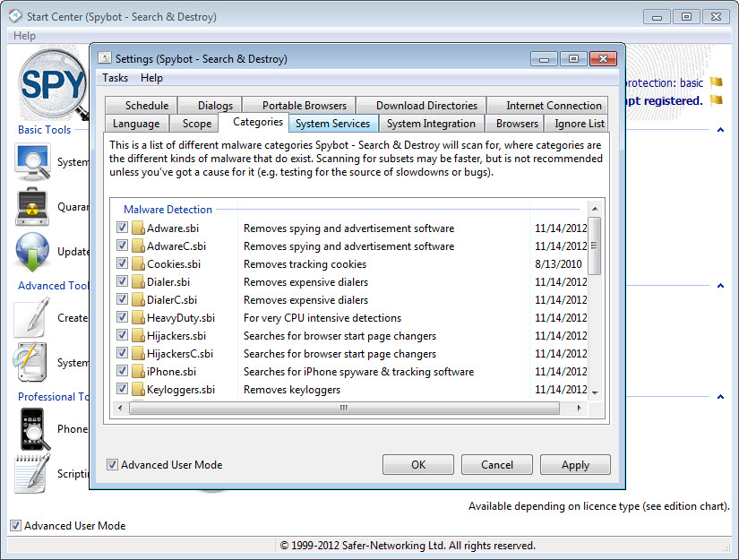Screen dimensions: 739x560
Task: Click the Cancel button
Action: pos(497,465)
